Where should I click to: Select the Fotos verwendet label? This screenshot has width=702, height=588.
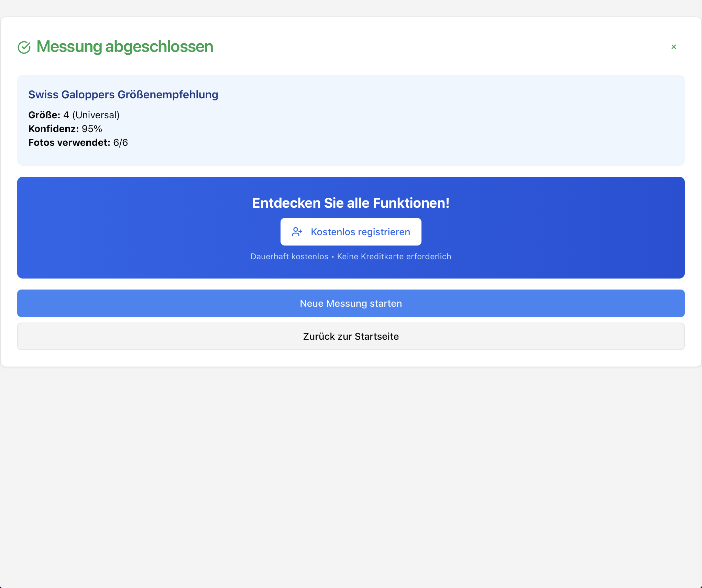click(69, 142)
